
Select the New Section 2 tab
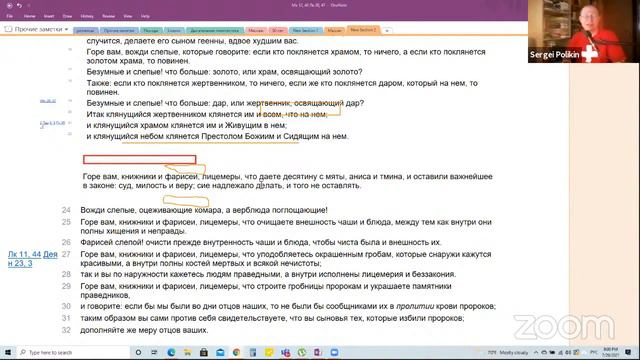[363, 30]
